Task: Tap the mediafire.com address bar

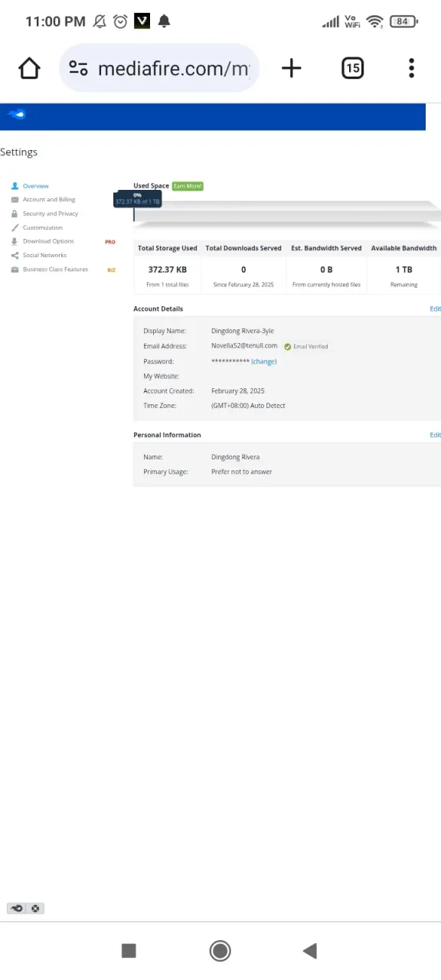Action: (159, 68)
